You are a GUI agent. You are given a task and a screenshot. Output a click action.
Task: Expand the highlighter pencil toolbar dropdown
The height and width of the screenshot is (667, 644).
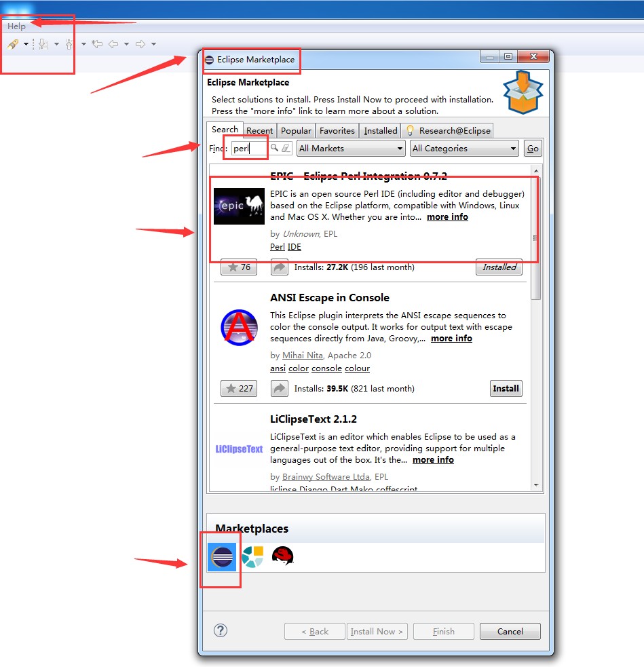[26, 44]
